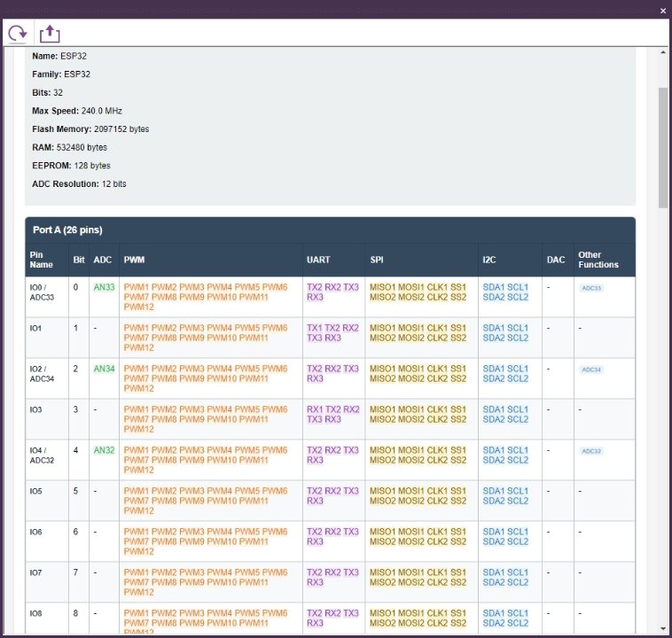Click the Other Functions column header
Viewport: 672px width, 638px height.
598,260
